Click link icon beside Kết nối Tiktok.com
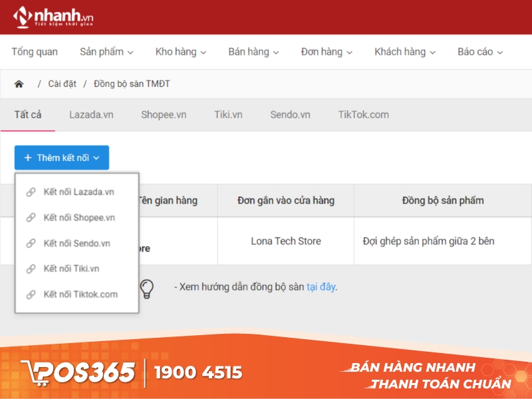 pos(31,295)
